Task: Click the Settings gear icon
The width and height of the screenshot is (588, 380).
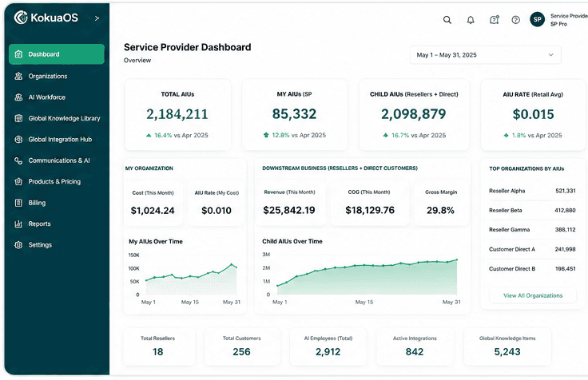Action: click(x=18, y=245)
